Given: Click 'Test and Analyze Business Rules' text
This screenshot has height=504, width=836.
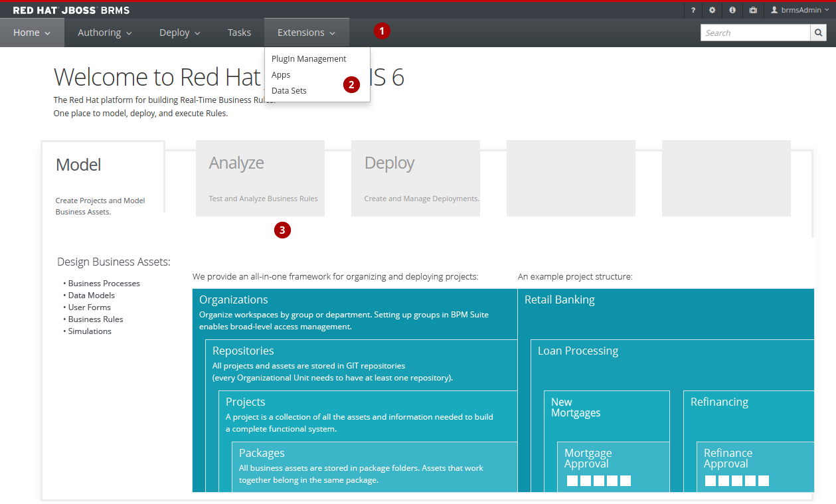Looking at the screenshot, I should [263, 199].
